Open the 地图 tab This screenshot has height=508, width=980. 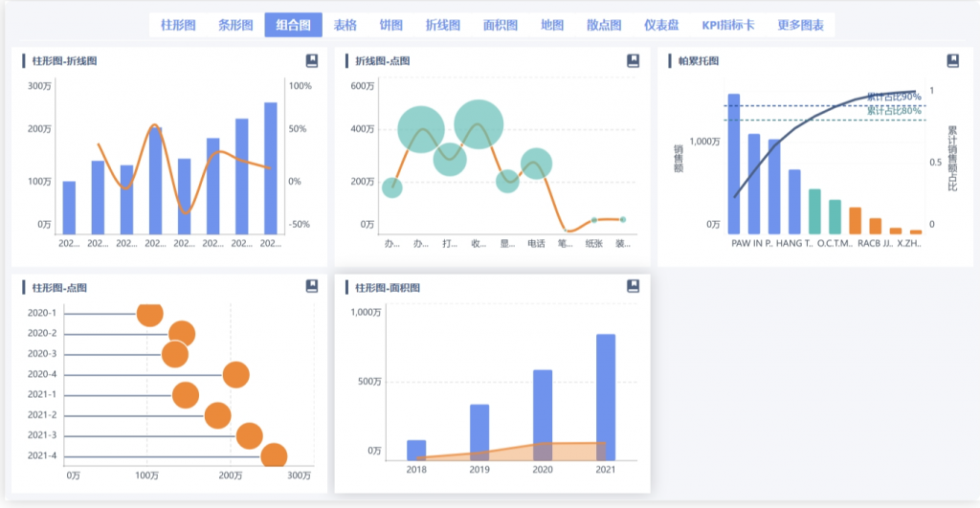[552, 25]
